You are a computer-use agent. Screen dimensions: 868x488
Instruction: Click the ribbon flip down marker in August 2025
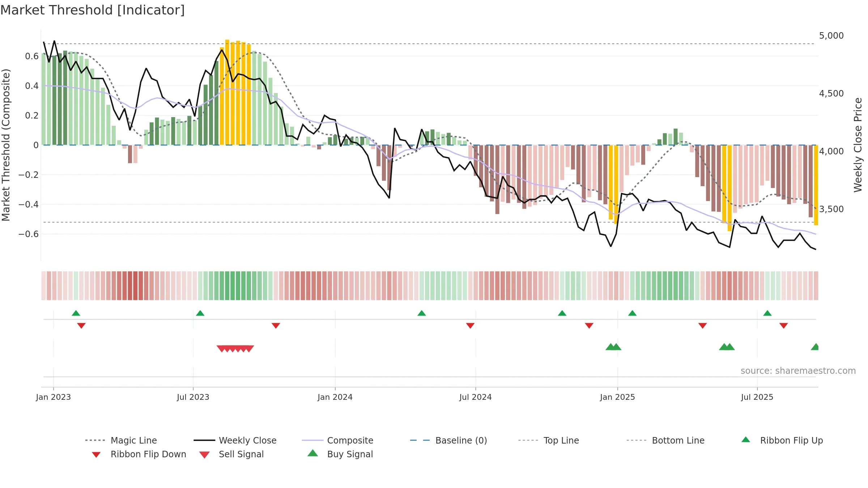[x=784, y=326]
